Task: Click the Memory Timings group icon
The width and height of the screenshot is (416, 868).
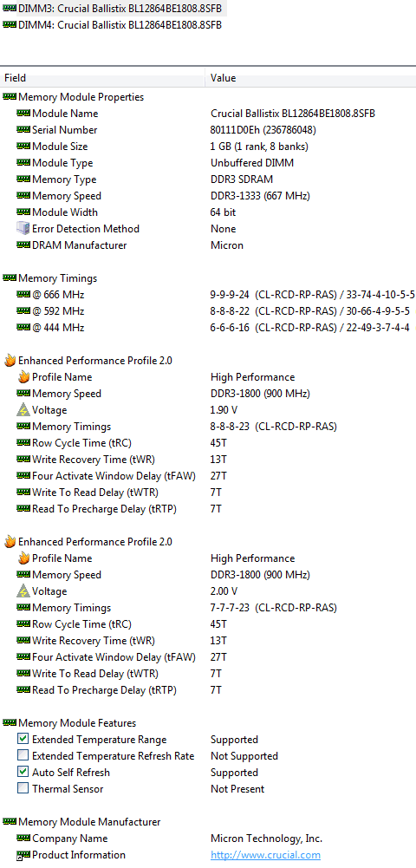Action: point(10,278)
